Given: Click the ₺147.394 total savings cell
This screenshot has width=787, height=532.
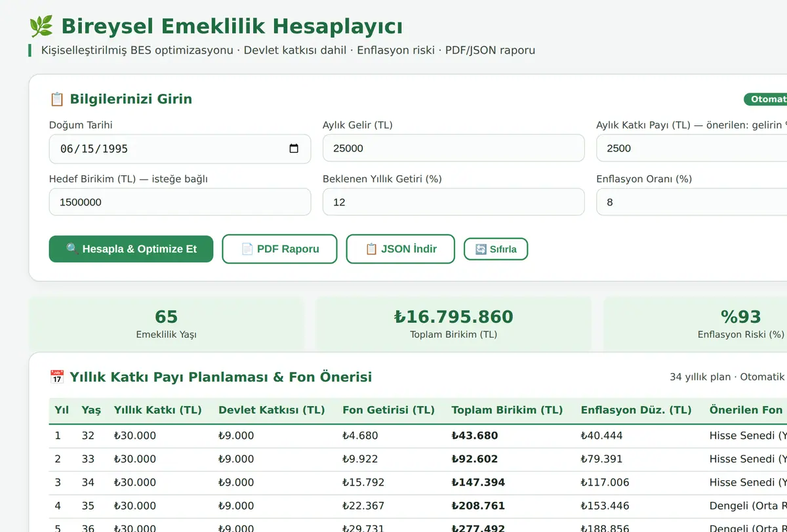Looking at the screenshot, I should tap(478, 483).
